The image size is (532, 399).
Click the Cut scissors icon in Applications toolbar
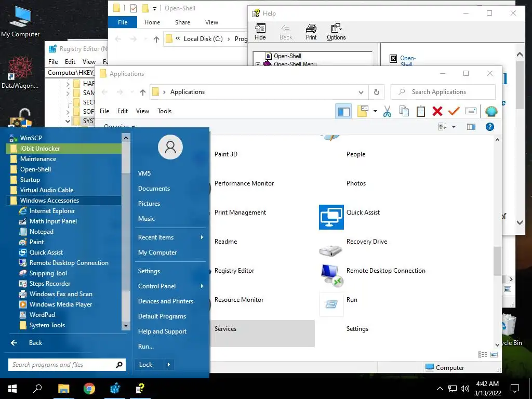click(387, 111)
